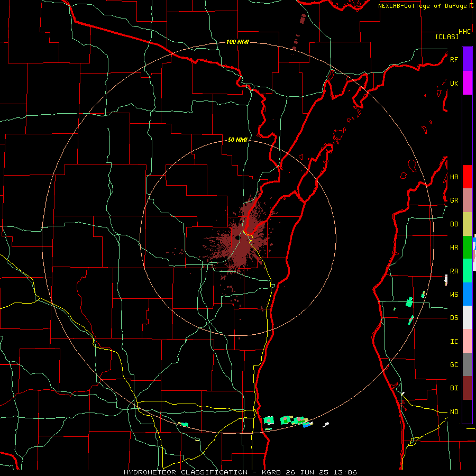Image resolution: width=476 pixels, height=476 pixels.
Task: Click the HYDROMETEOR CLASSIFICATION caption text
Action: 186,472
